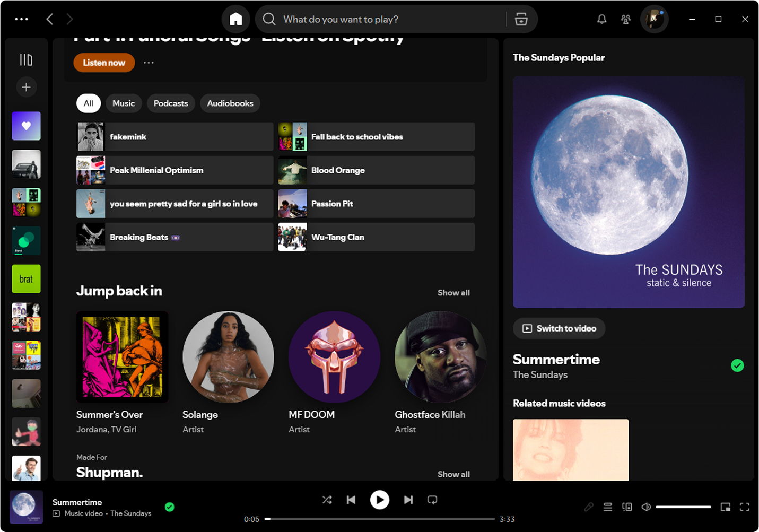
Task: Open the Breaking Beats tile
Action: [175, 237]
